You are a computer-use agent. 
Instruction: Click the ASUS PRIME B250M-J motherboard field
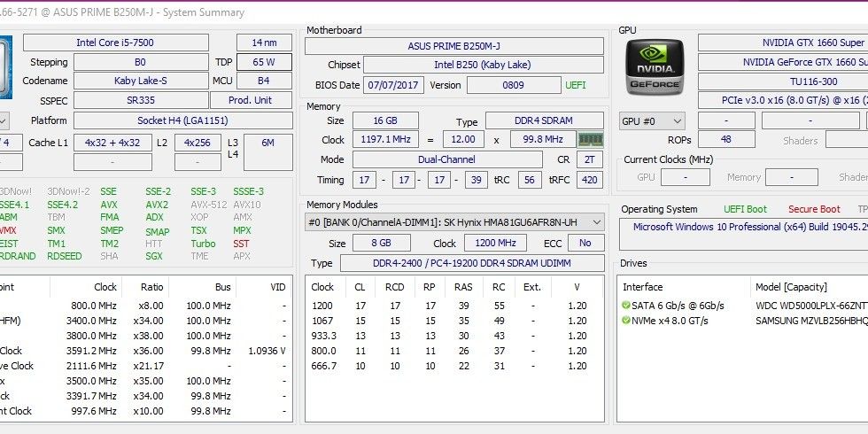tap(453, 46)
